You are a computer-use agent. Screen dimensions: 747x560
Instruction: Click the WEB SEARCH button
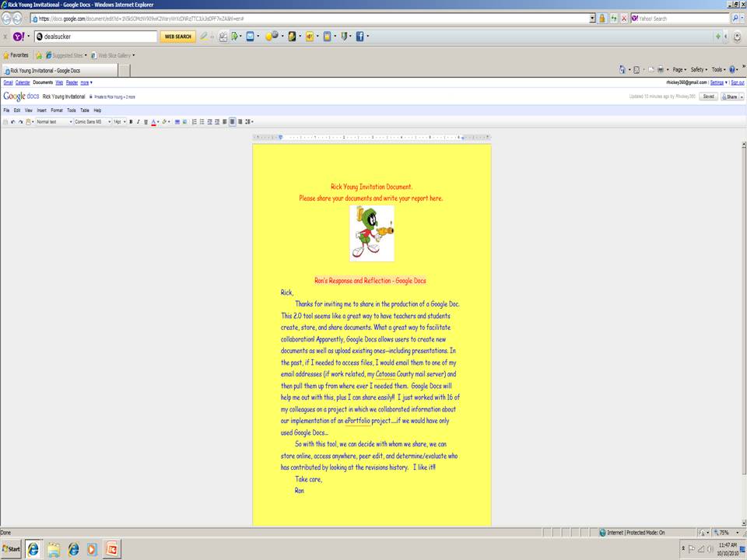tap(177, 37)
